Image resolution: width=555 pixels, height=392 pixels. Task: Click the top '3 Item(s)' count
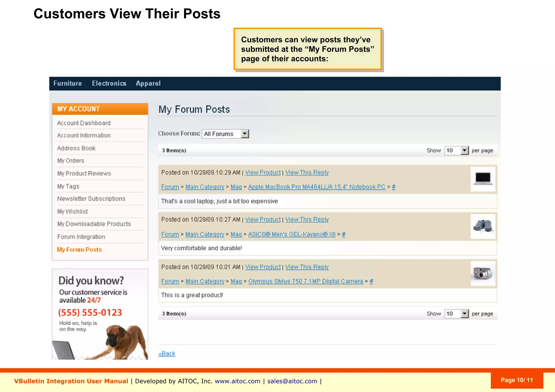[x=174, y=151]
